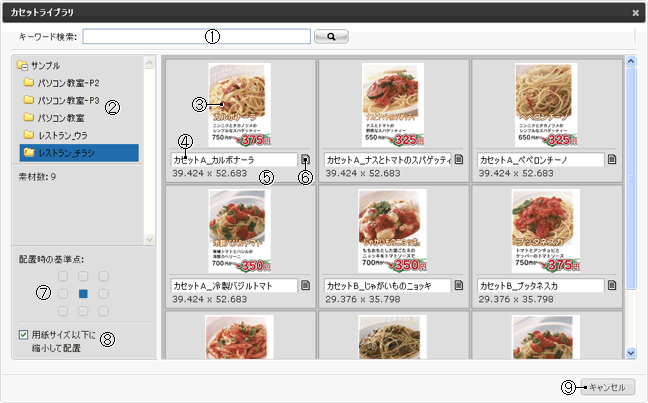Click folder icon beside パソコン教室-P2
648x403 pixels.
(x=29, y=82)
